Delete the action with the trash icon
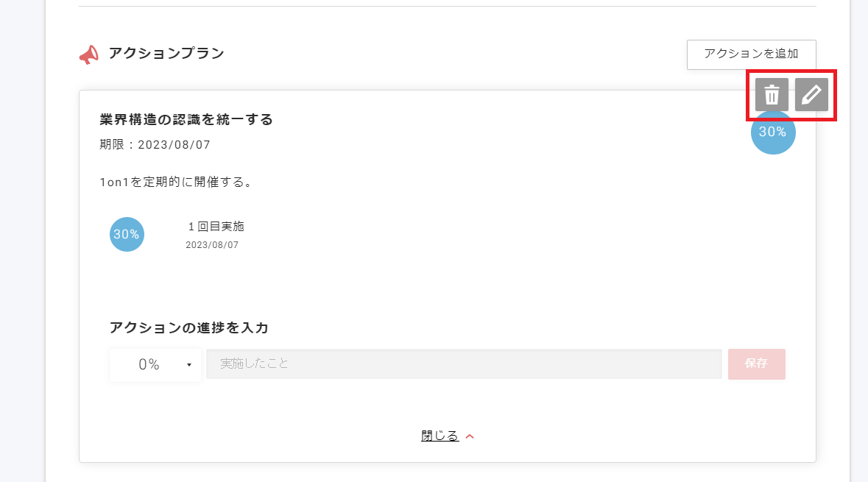Viewport: 868px width, 482px height. pos(772,95)
